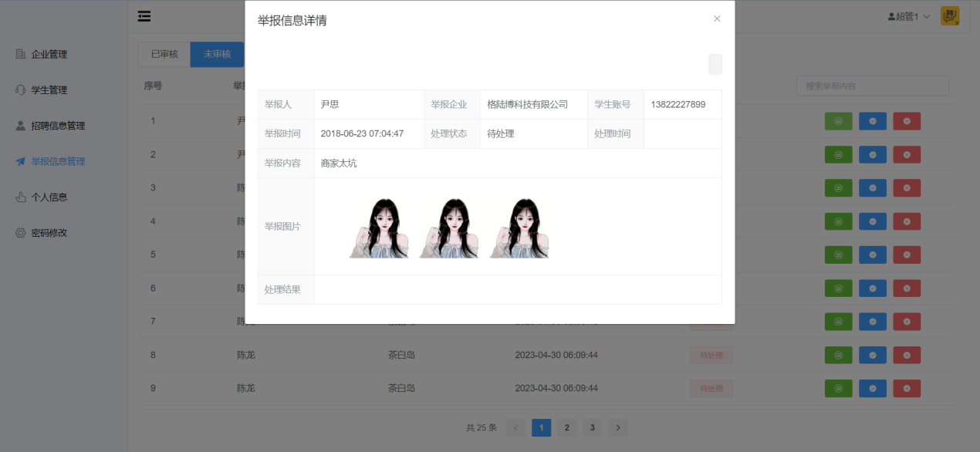This screenshot has height=452, width=980.
Task: Click the green detail icon for row 8
Action: point(839,356)
